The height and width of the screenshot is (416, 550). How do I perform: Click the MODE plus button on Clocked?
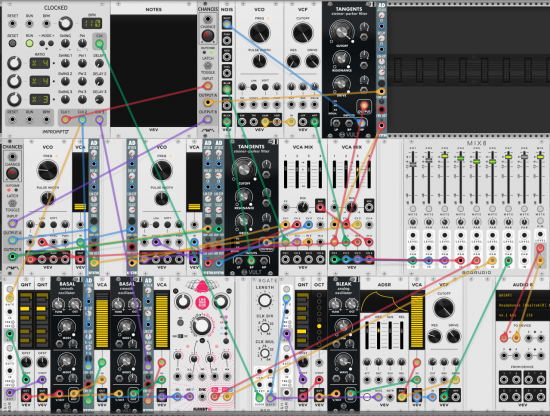pyautogui.click(x=51, y=43)
